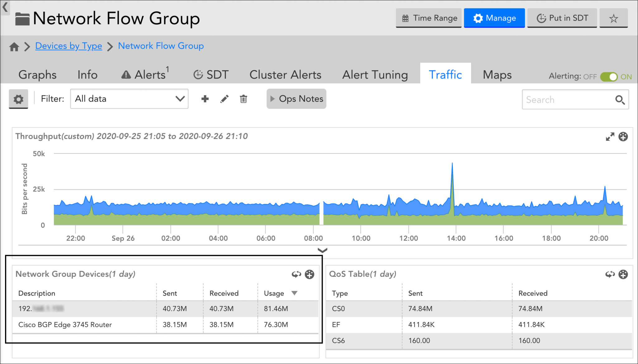Image resolution: width=638 pixels, height=364 pixels.
Task: Switch to the Maps tab
Action: click(497, 75)
